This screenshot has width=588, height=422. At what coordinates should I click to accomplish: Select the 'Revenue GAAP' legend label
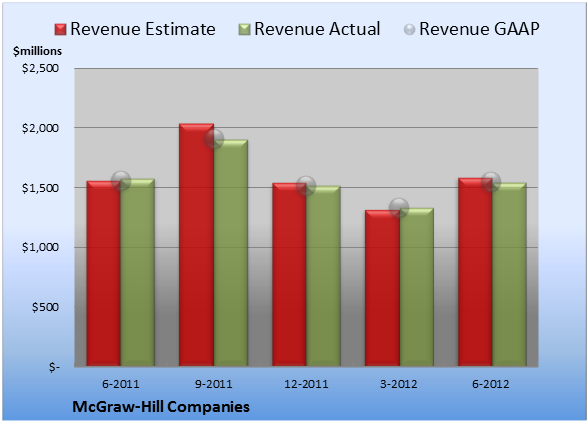(x=479, y=29)
